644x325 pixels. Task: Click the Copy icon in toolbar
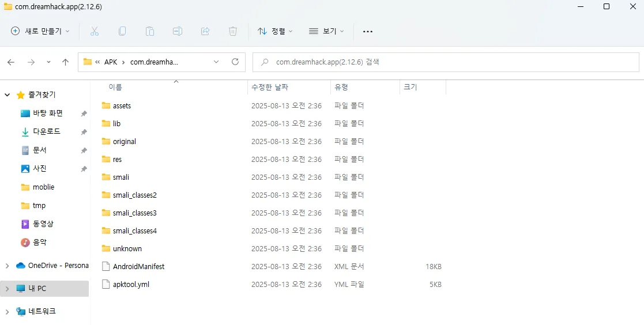(122, 31)
